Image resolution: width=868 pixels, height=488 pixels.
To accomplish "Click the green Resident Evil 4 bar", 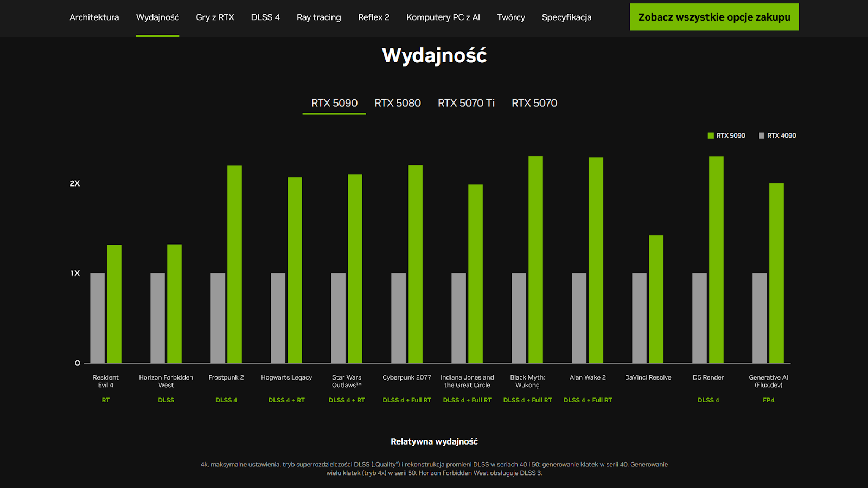I will point(114,304).
